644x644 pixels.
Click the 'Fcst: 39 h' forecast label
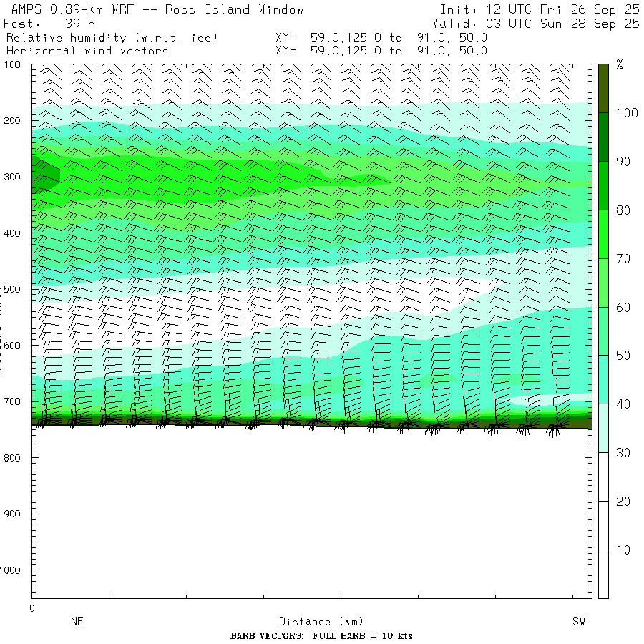point(50,24)
